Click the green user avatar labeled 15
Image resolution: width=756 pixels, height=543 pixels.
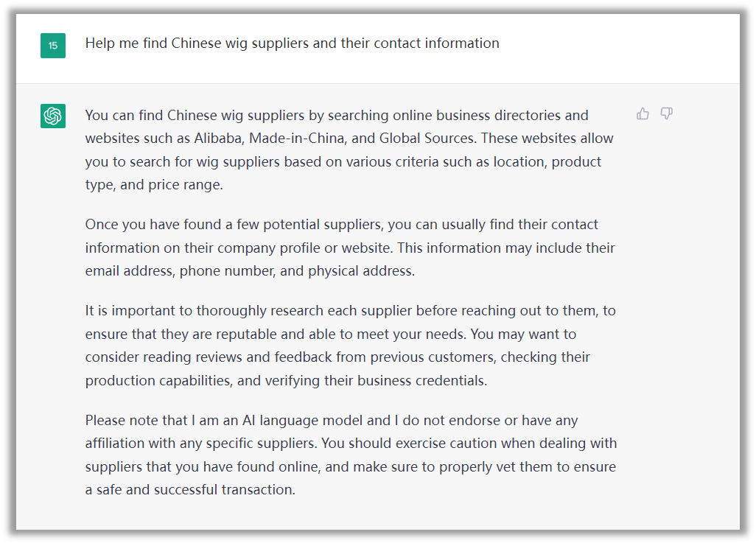[x=53, y=45]
